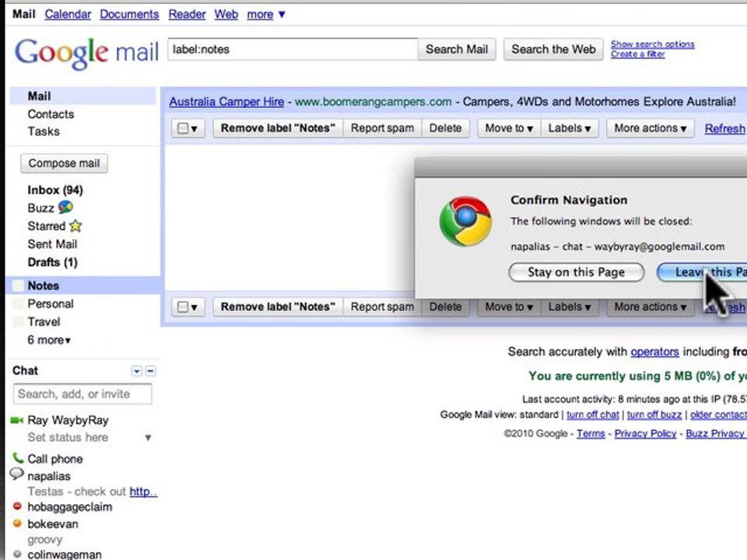
Task: Open the more menu in top navigation
Action: click(266, 14)
